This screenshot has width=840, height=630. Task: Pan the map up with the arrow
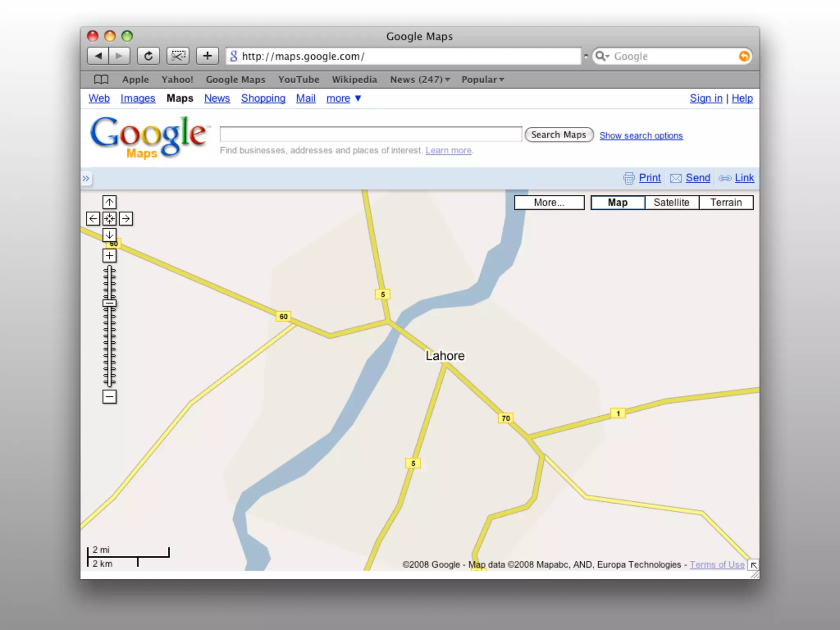[x=110, y=202]
